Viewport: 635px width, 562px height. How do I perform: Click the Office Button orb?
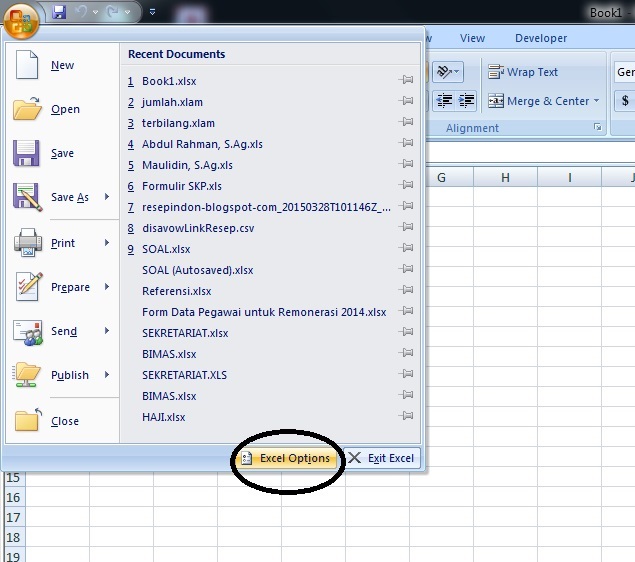[x=21, y=20]
